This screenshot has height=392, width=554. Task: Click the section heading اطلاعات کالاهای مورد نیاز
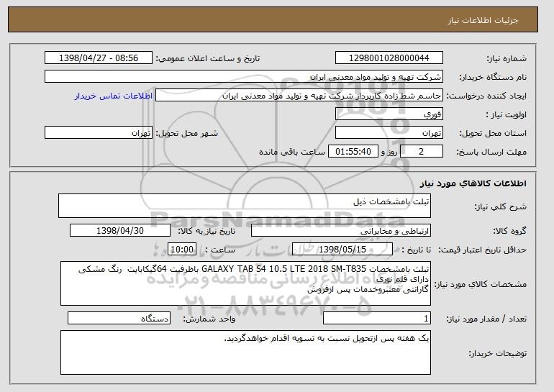point(473,183)
